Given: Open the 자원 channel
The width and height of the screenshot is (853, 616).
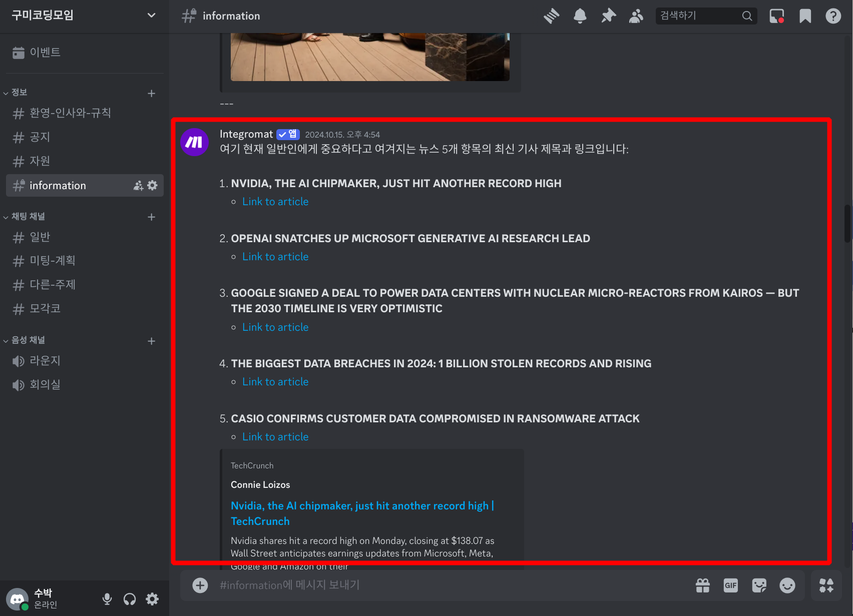Looking at the screenshot, I should pyautogui.click(x=85, y=161).
